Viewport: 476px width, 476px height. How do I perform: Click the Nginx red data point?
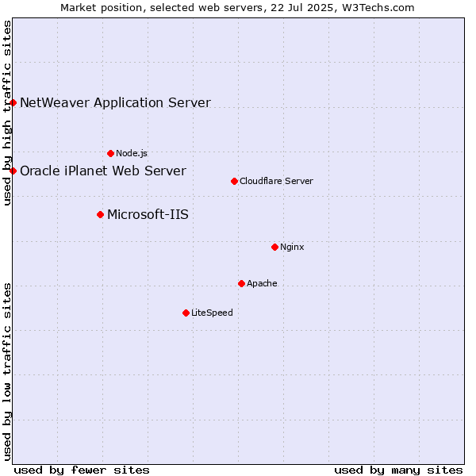(x=275, y=247)
